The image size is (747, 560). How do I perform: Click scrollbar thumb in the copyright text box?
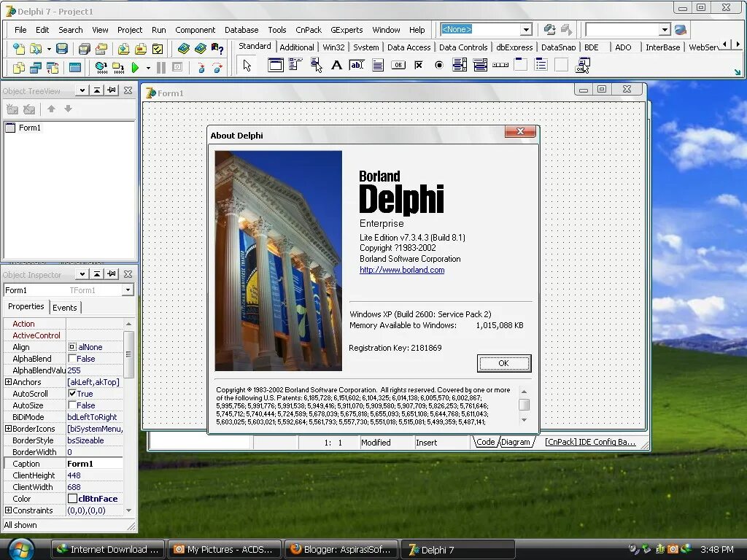pos(524,405)
